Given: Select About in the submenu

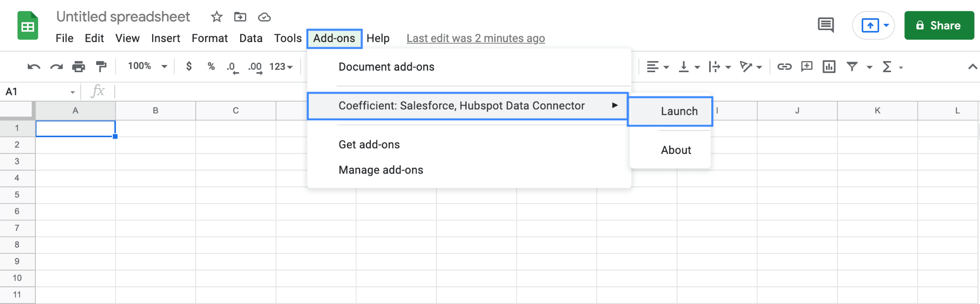Looking at the screenshot, I should click(670, 150).
